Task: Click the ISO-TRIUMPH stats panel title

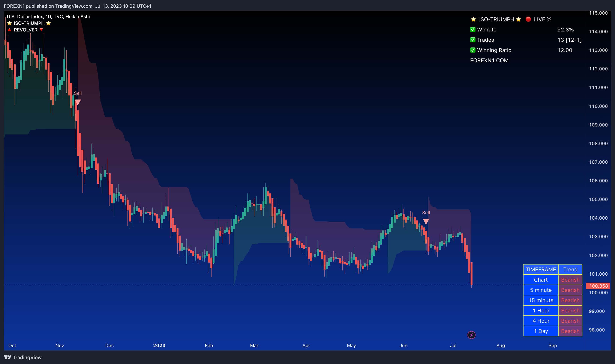Action: pos(496,19)
